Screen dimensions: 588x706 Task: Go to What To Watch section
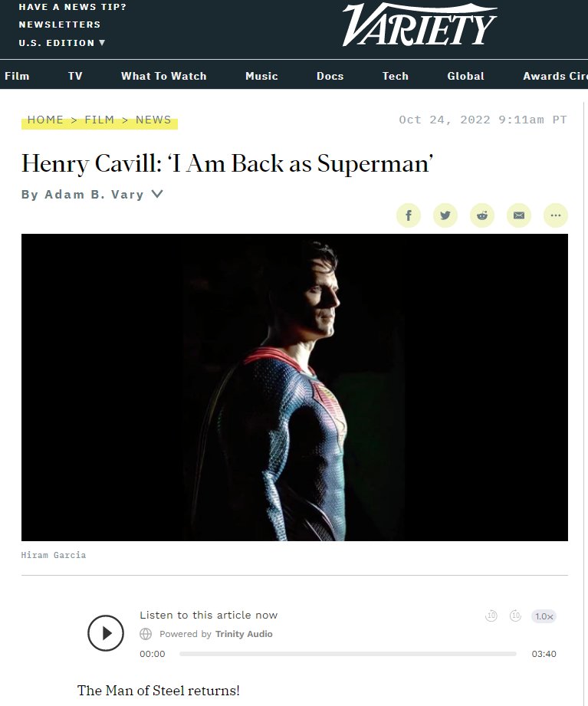coord(164,76)
